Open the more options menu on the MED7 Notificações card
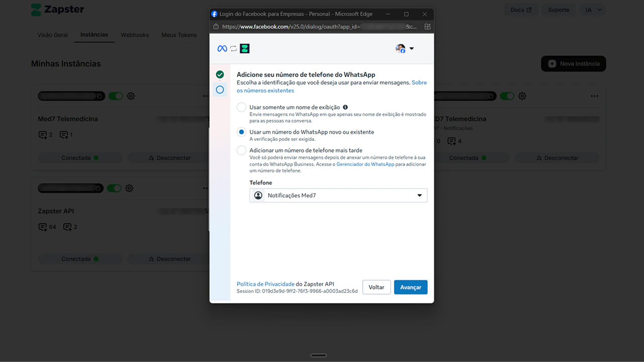644x362 pixels. 595,96
